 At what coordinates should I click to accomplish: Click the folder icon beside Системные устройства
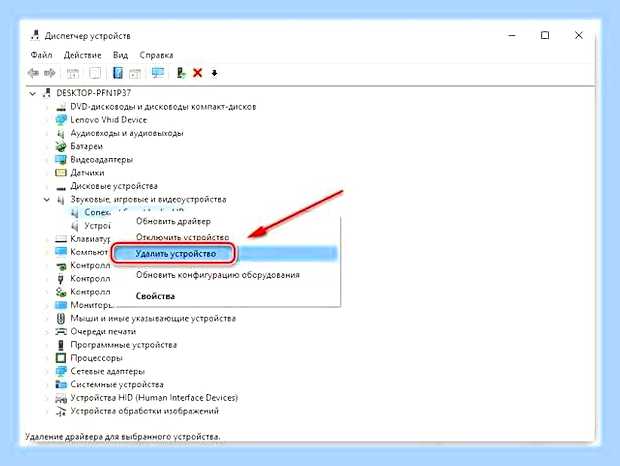(x=61, y=384)
